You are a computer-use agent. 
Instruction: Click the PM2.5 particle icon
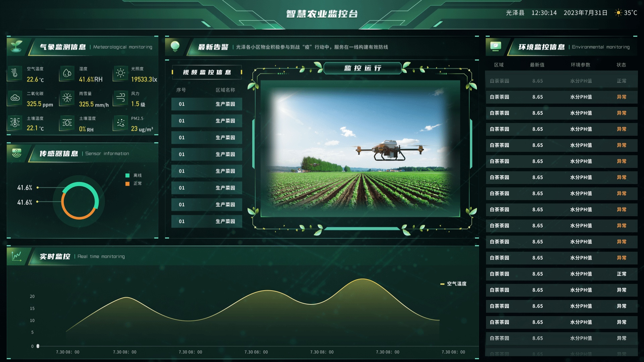click(x=120, y=123)
